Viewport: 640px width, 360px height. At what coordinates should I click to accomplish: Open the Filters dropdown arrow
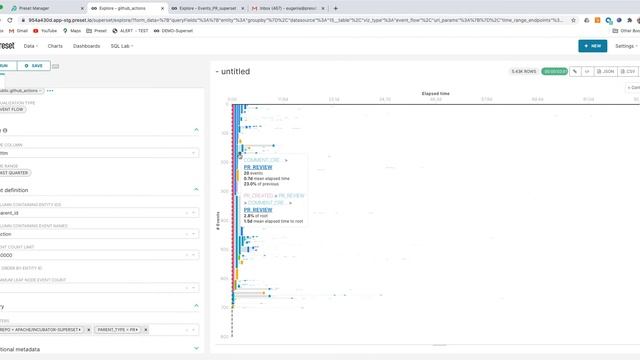tap(193, 330)
